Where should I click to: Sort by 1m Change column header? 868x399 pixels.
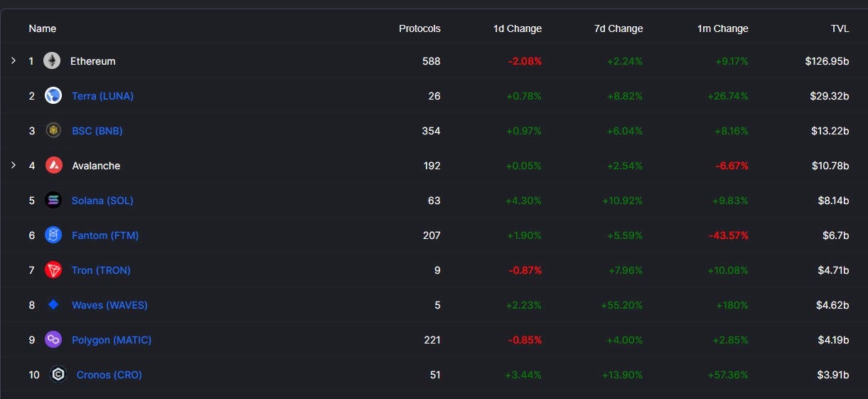[722, 28]
